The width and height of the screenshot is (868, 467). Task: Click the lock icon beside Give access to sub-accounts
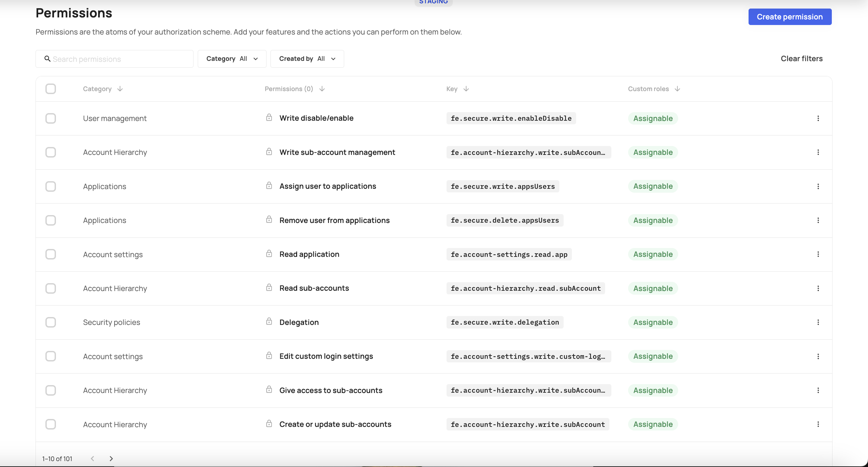pyautogui.click(x=269, y=389)
